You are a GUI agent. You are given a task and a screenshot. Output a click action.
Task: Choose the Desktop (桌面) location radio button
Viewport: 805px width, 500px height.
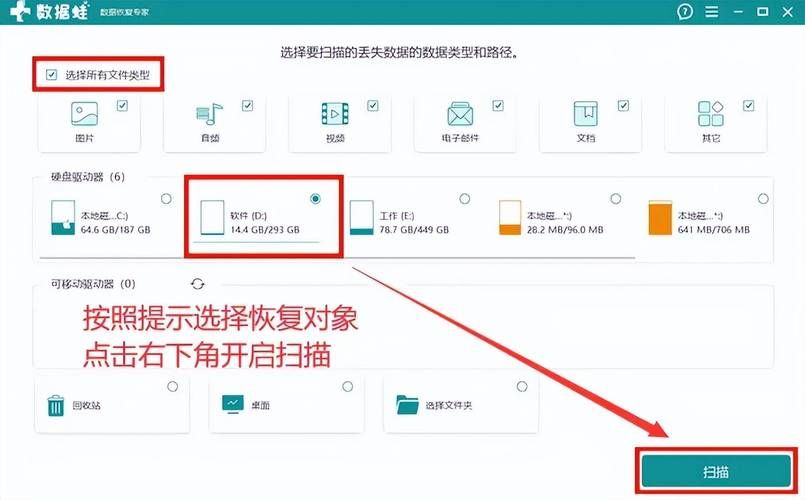click(347, 386)
